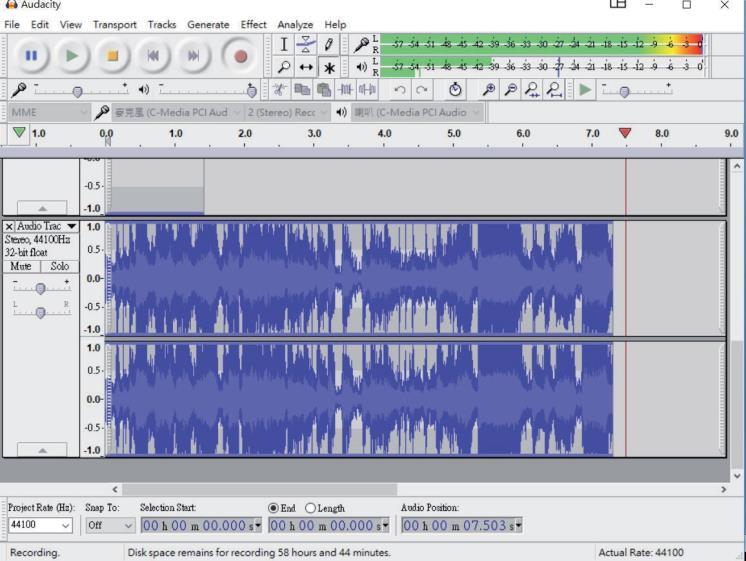Click the Zoom Out magnifier icon
Screen dimensions: 746x561
pos(510,89)
